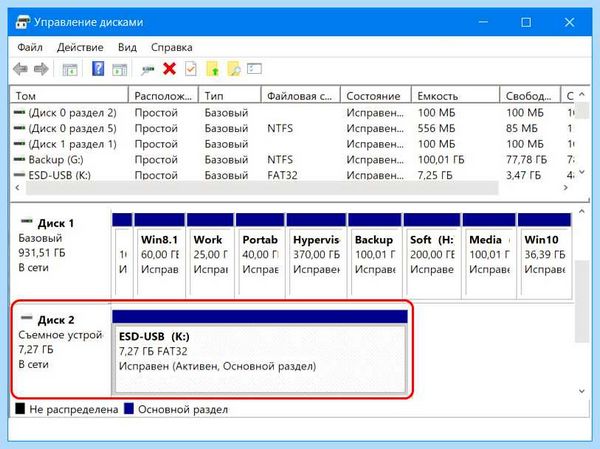600x449 pixels.
Task: Sort by the Свобод... column header
Action: coord(530,95)
